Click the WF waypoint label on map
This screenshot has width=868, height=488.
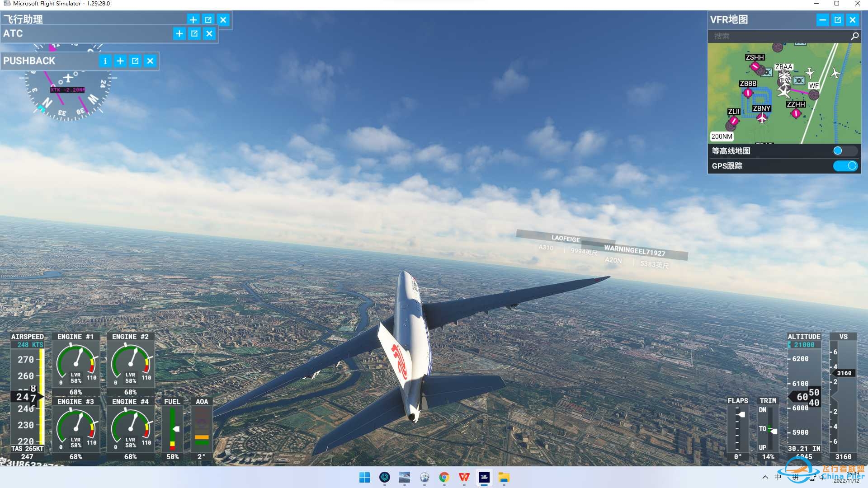[814, 85]
